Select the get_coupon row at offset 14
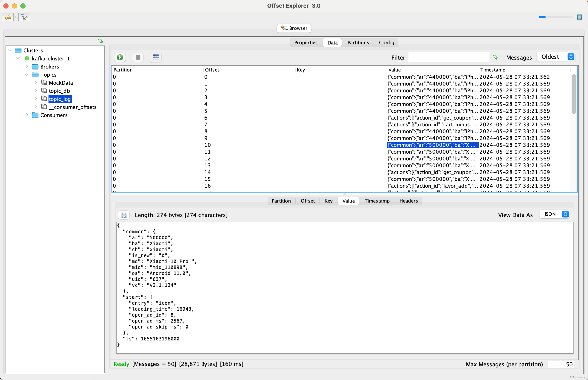 341,172
